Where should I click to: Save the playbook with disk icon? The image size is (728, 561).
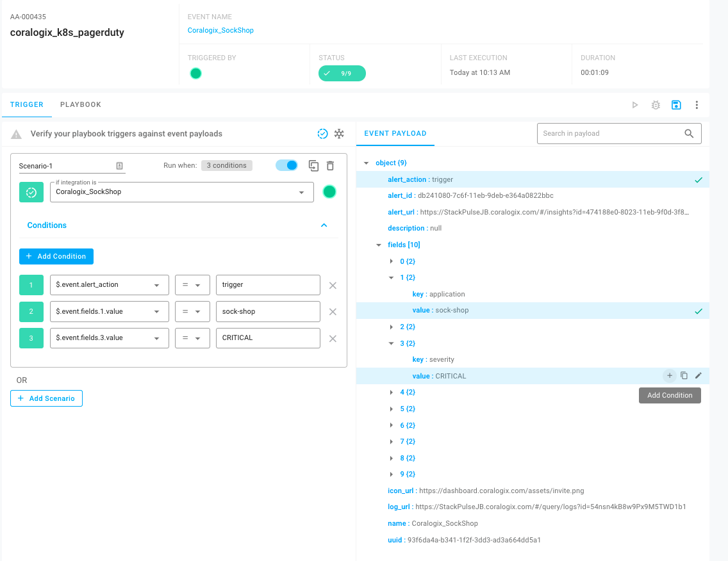tap(676, 105)
